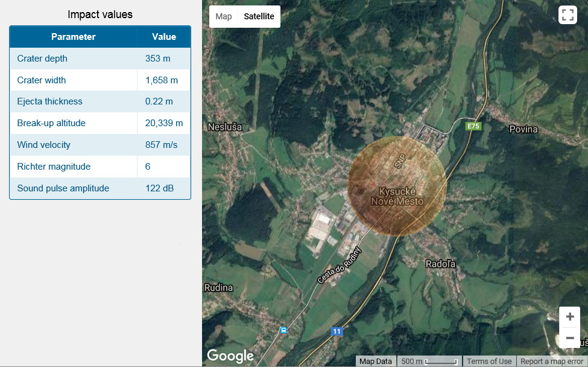Toggle fullscreen map view
Screen dimensions: 588x367
(x=567, y=15)
